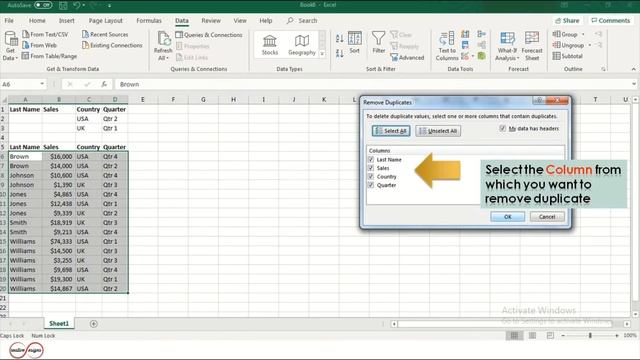This screenshot has height=360, width=640.
Task: Switch to the Insert tab
Action: pos(67,20)
